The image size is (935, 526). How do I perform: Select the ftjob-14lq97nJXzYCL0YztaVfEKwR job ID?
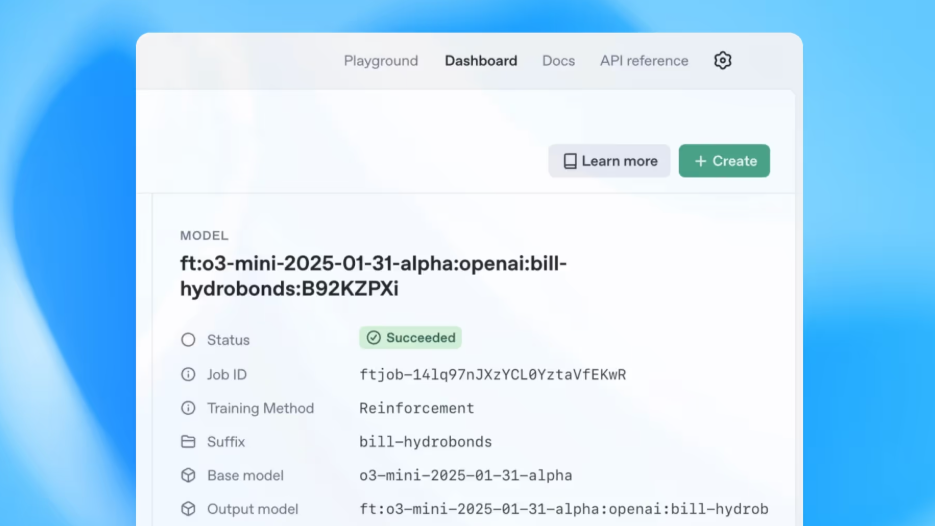pyautogui.click(x=493, y=375)
